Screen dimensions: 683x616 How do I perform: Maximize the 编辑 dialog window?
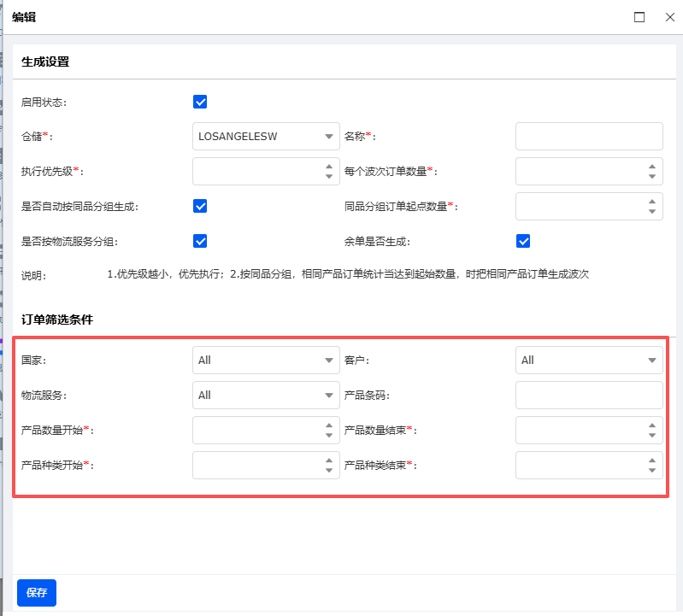[639, 17]
